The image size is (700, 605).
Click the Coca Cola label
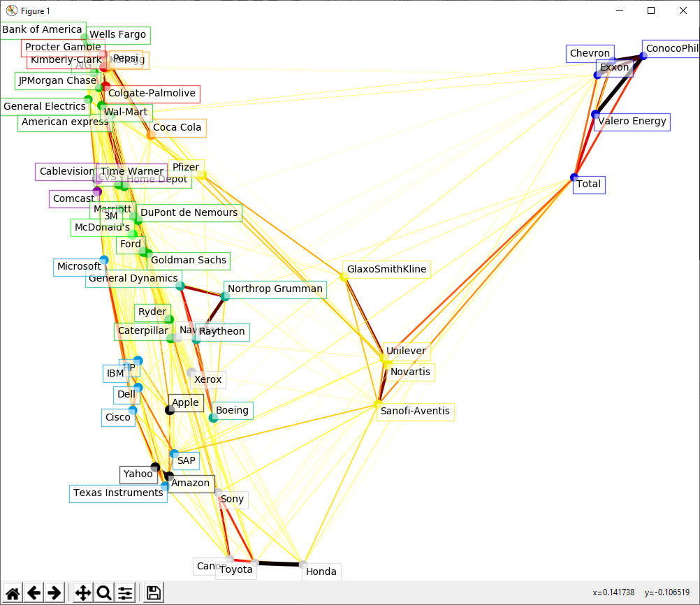point(177,128)
